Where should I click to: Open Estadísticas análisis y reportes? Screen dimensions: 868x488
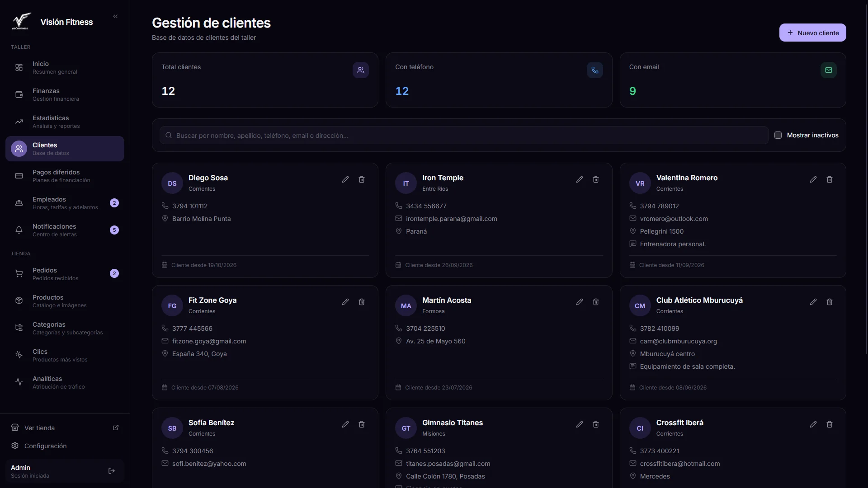click(65, 122)
